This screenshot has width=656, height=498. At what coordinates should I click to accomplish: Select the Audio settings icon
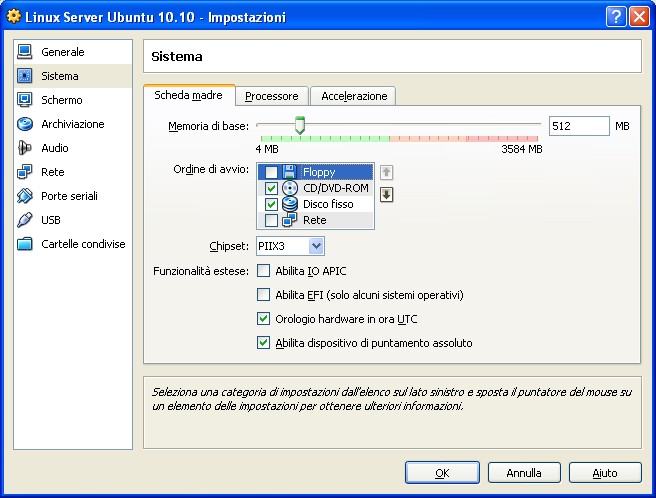(x=25, y=148)
